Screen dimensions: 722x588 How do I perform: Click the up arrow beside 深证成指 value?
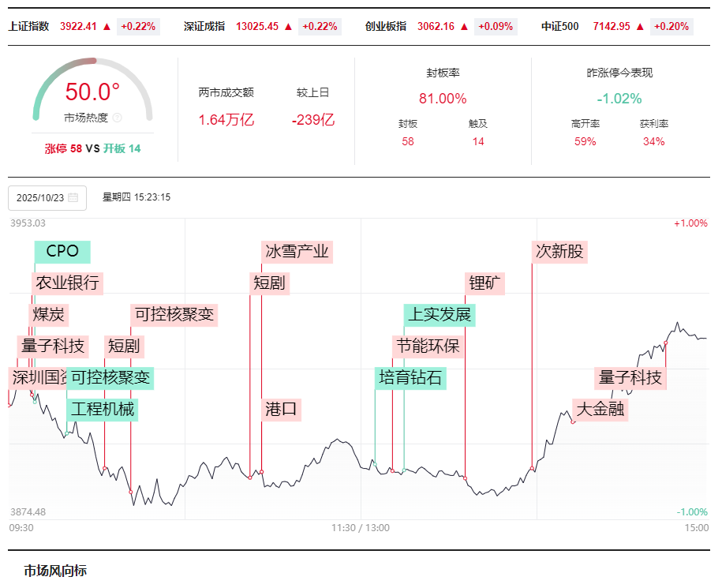tap(288, 27)
